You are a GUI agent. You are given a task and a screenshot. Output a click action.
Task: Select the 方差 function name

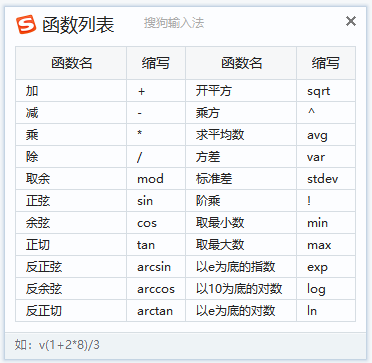pos(208,157)
